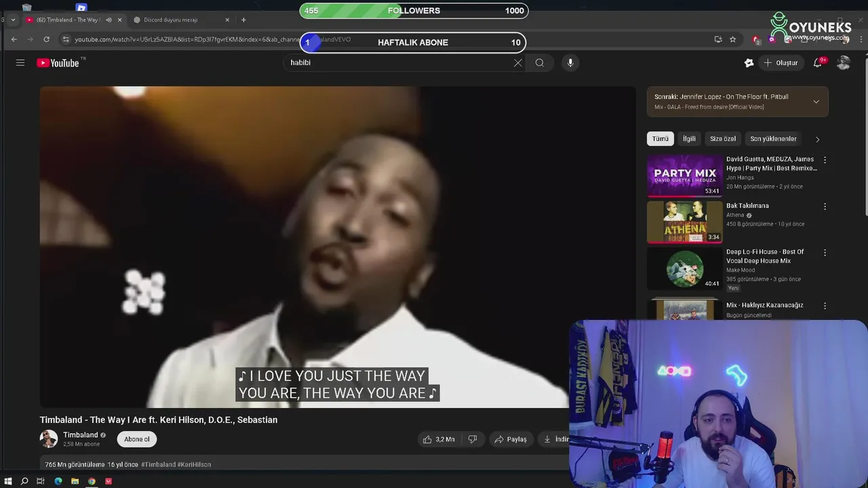Clear the habibi search text

(x=517, y=62)
